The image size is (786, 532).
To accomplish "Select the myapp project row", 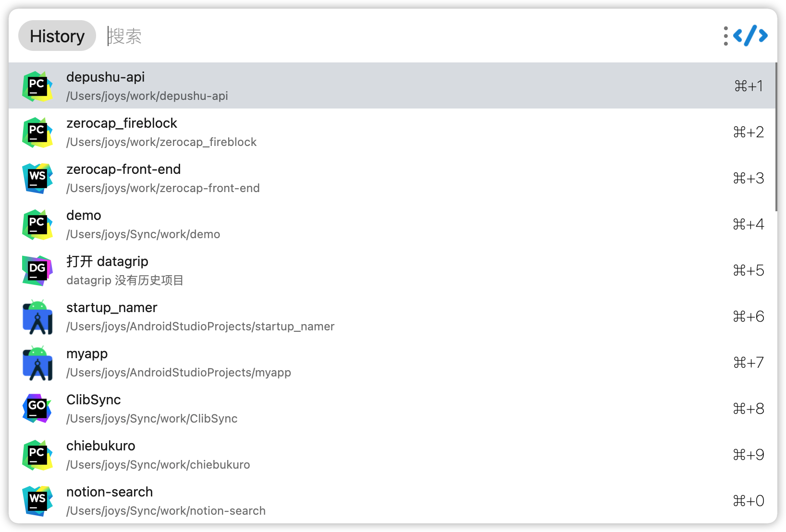I will click(x=392, y=363).
